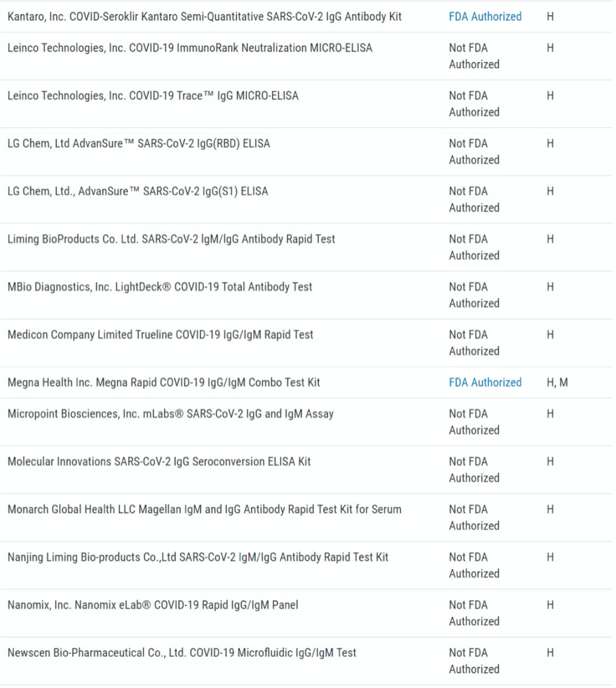Click the Leinco COVID-19 Trace IgG MICRO-ELISA entry
The image size is (616, 688).
coord(153,96)
